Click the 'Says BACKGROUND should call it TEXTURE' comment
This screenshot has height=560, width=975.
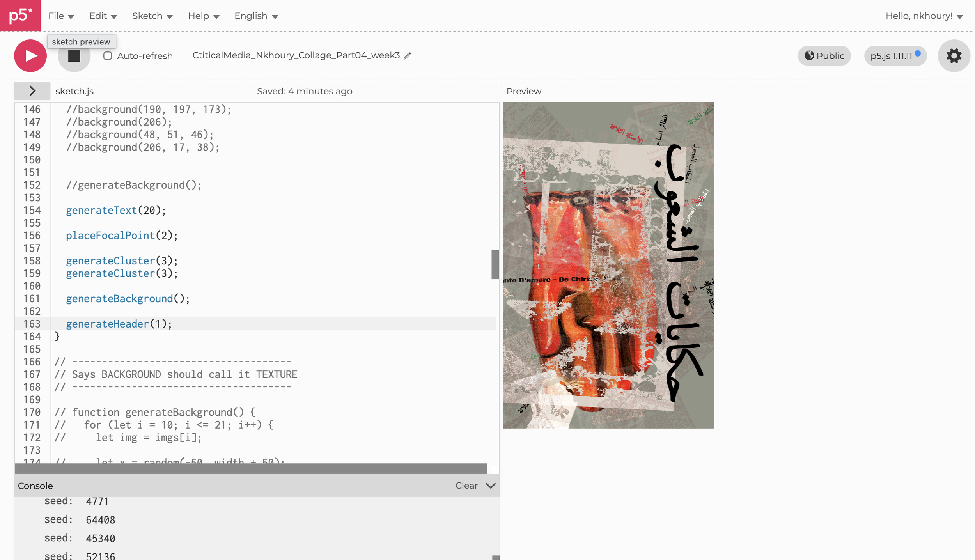(x=176, y=374)
